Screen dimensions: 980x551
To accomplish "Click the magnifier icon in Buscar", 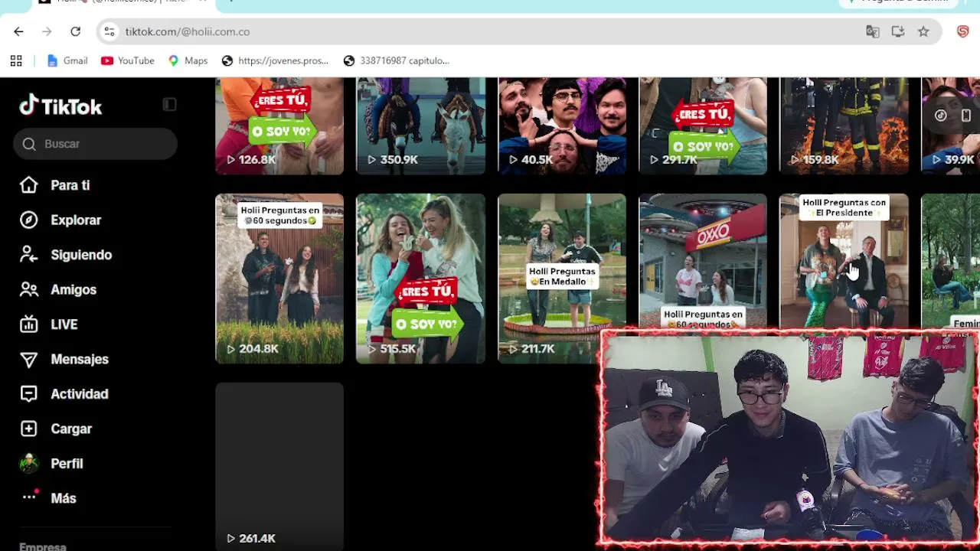I will tap(29, 144).
